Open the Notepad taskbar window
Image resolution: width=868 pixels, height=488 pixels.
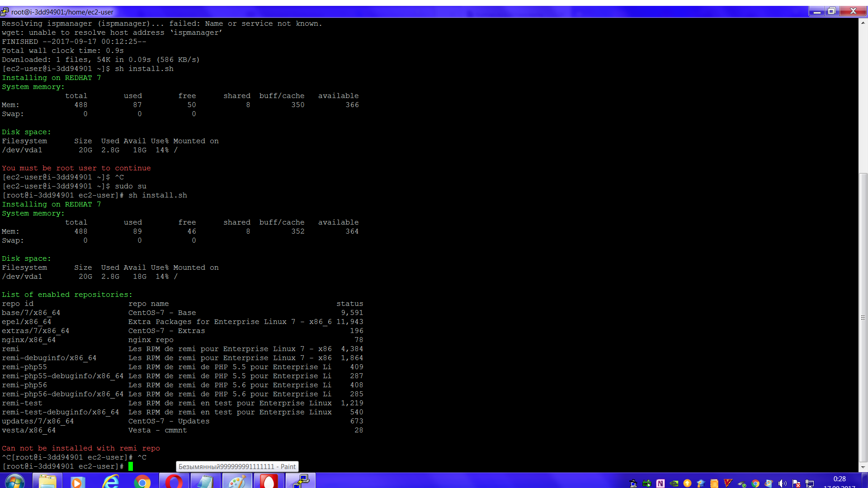pos(205,482)
